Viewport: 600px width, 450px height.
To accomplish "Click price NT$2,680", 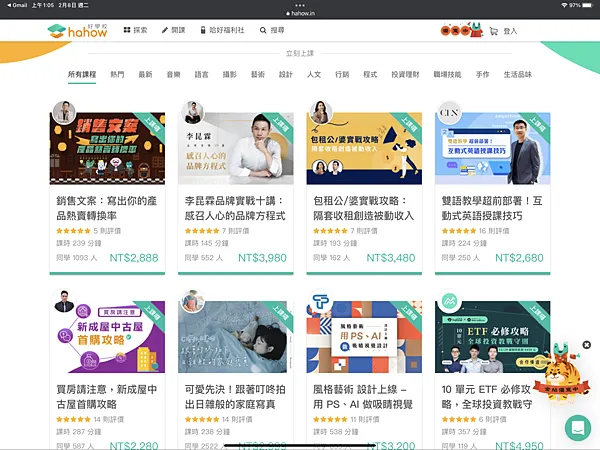I will pos(519,258).
